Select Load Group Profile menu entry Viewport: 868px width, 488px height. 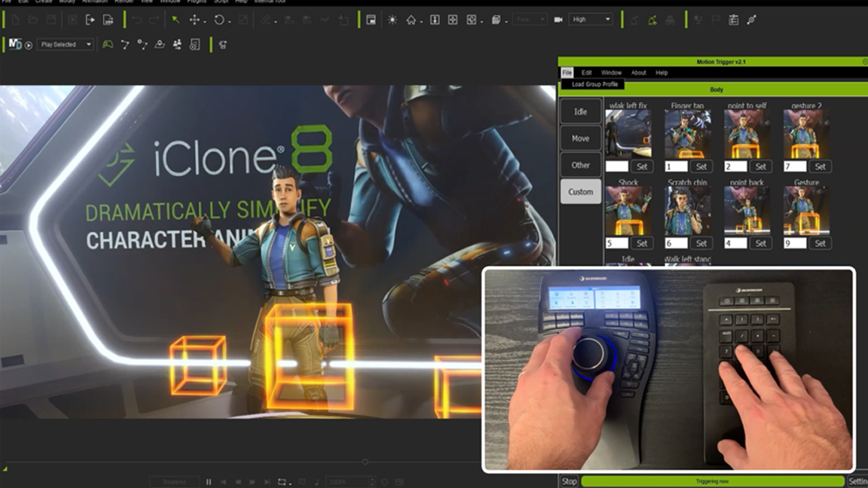tap(594, 84)
